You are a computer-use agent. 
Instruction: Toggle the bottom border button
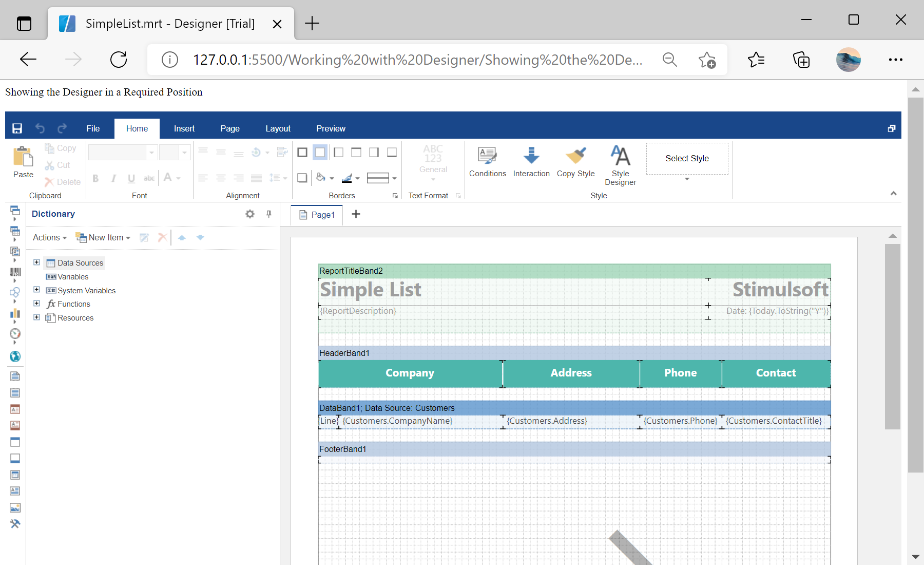(392, 152)
